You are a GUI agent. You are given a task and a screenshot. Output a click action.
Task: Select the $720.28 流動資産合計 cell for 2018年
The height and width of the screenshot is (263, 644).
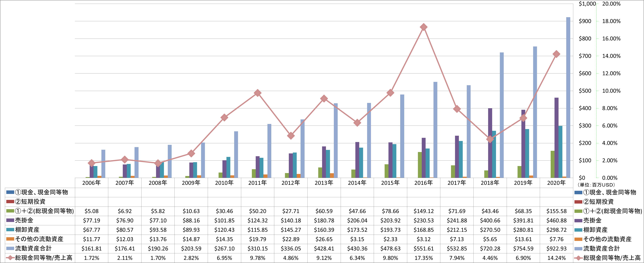(490, 248)
